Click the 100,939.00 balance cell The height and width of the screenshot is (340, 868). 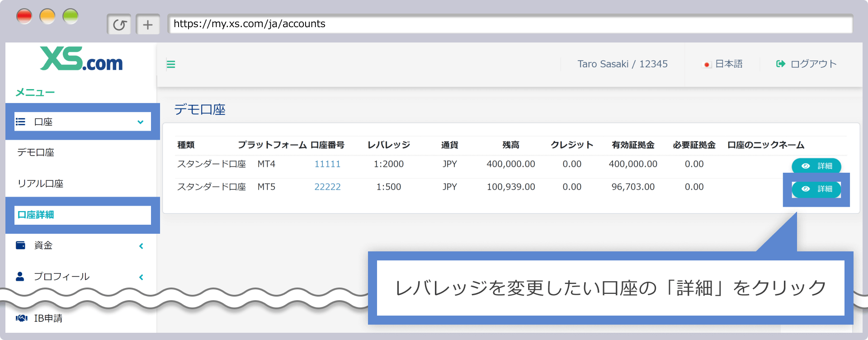pos(511,187)
